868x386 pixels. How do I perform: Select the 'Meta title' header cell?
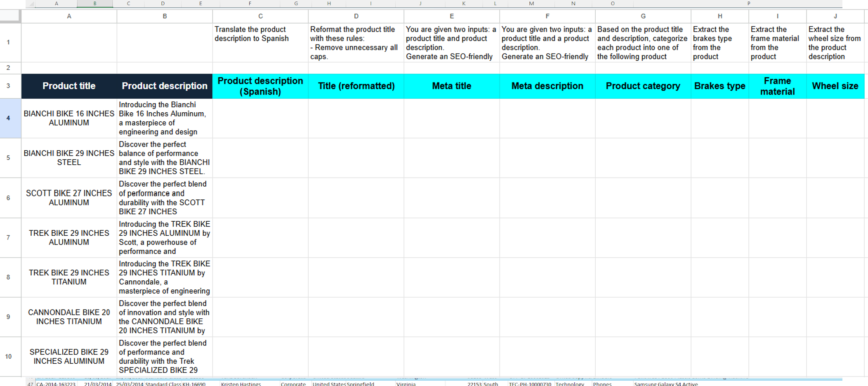click(x=451, y=86)
